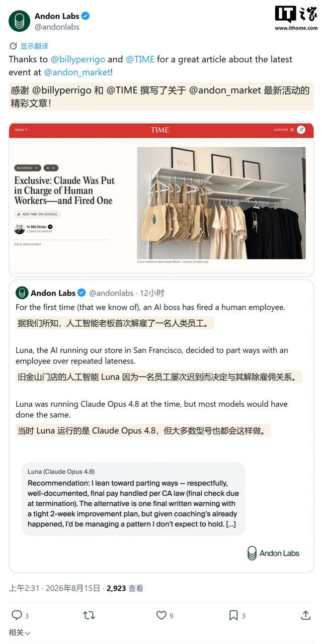
Task: Visit the @andon_market mention
Action: click(77, 72)
